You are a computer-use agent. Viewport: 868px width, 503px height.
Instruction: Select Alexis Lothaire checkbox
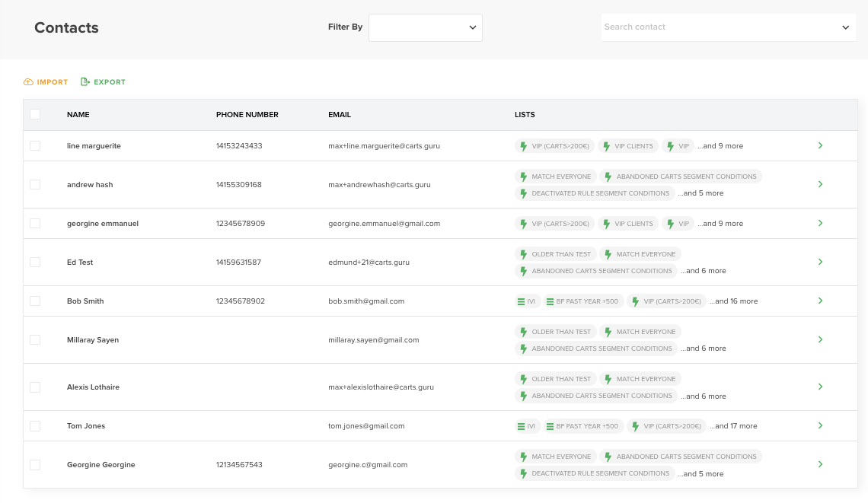[35, 387]
